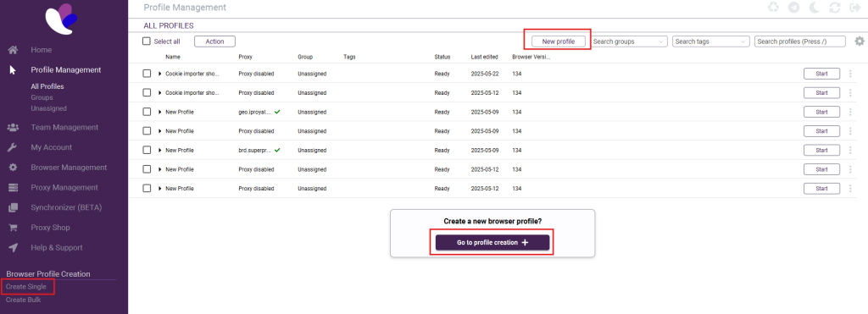Open table settings gear icon
Screen dimensions: 868x314
860,41
